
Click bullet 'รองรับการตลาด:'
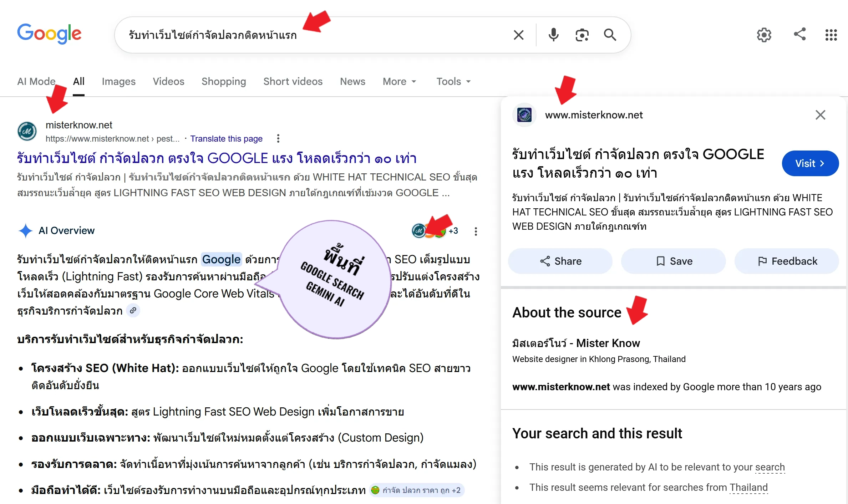tap(74, 464)
